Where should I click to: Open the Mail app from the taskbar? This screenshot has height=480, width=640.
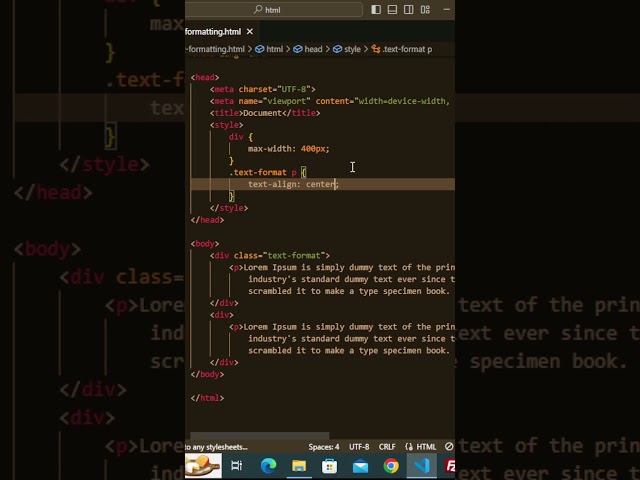pos(360,466)
